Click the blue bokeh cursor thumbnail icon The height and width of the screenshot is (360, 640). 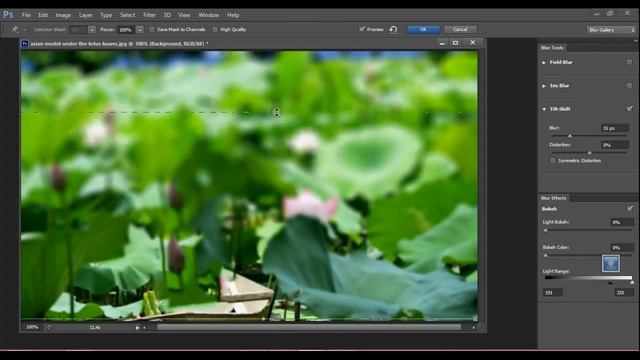click(611, 263)
